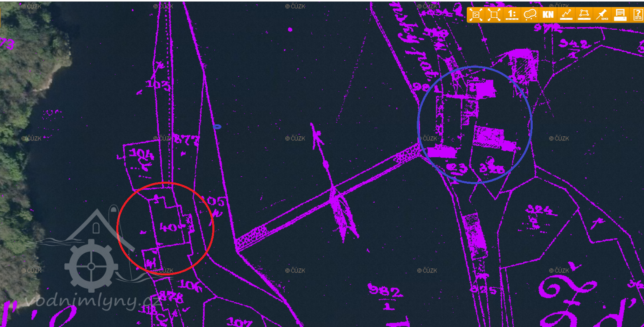Click parcel number 103 on the map

(158, 85)
